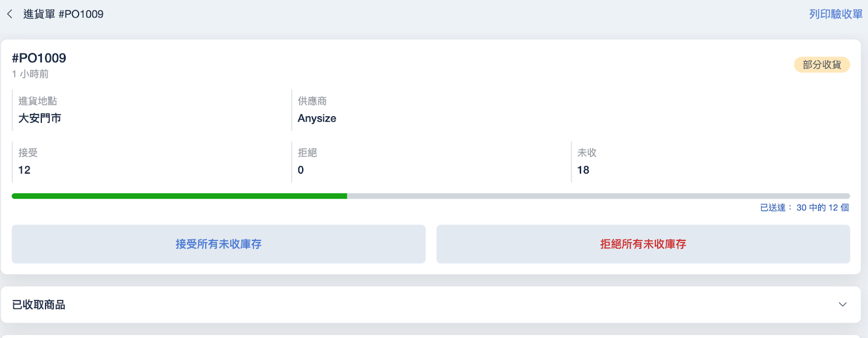The height and width of the screenshot is (338, 868).
Task: Click the 進貨單 #PO1009 page title
Action: click(63, 14)
